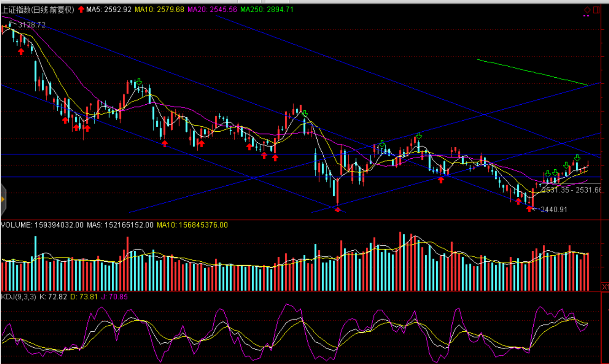Open the 上证指数(日线.前复权) chart title

38,9
